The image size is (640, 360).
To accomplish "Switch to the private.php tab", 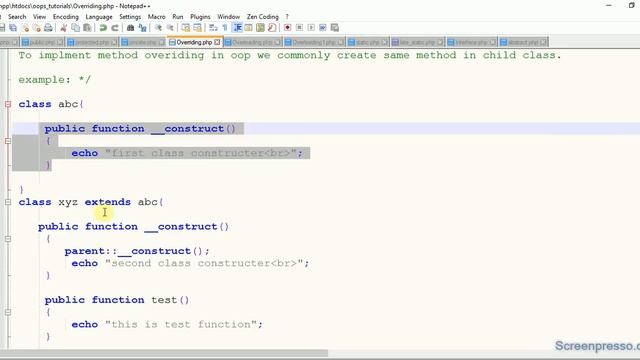I will pos(143,42).
